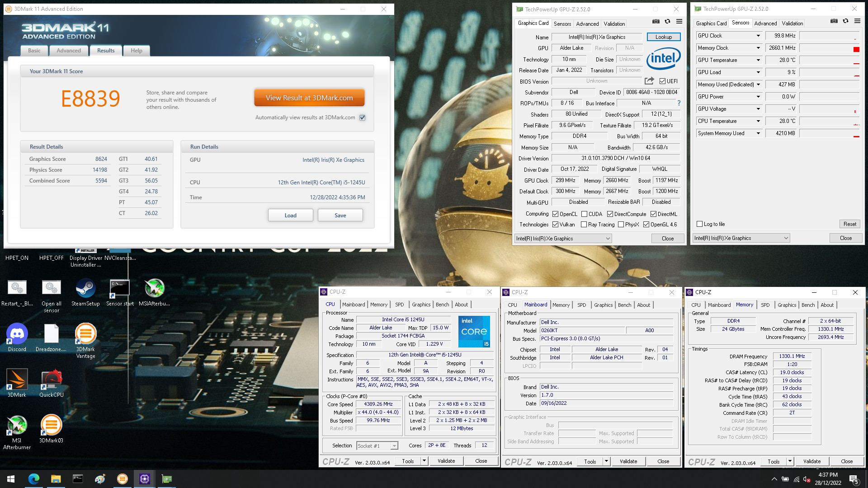Expand the GPU Clock sensor dropdown
Screen dimensions: 868x488
click(758, 36)
